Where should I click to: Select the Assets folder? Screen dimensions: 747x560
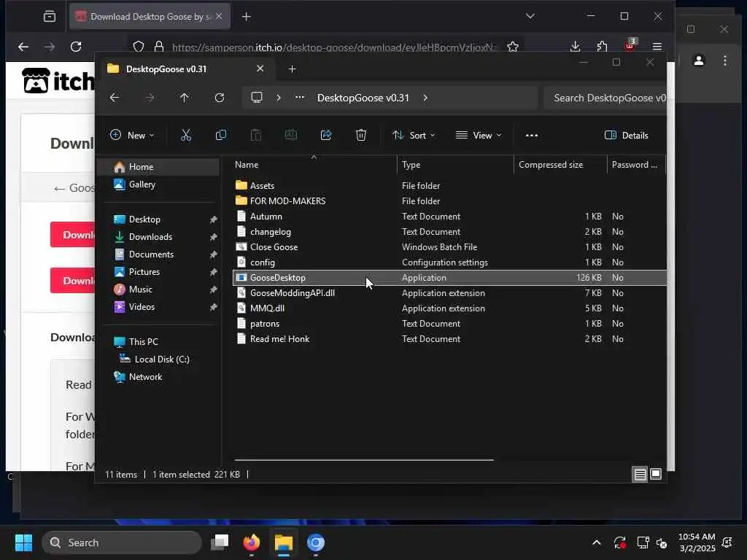[x=449, y=186]
